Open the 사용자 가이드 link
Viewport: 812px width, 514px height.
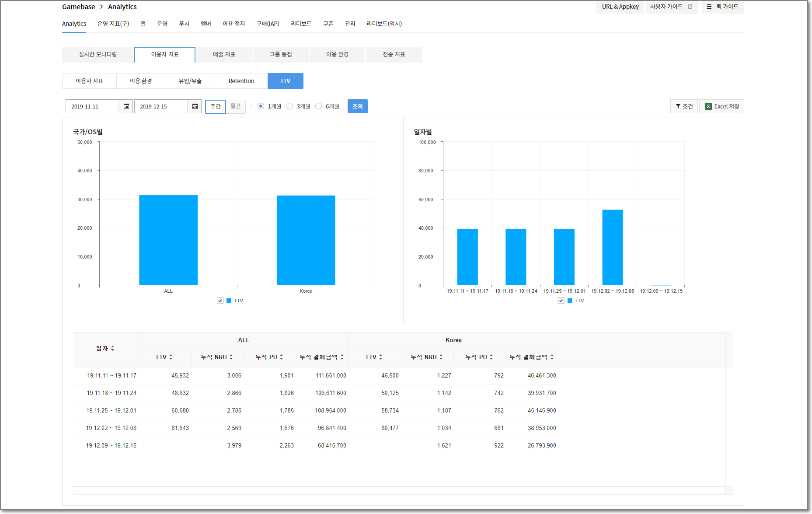[x=671, y=7]
